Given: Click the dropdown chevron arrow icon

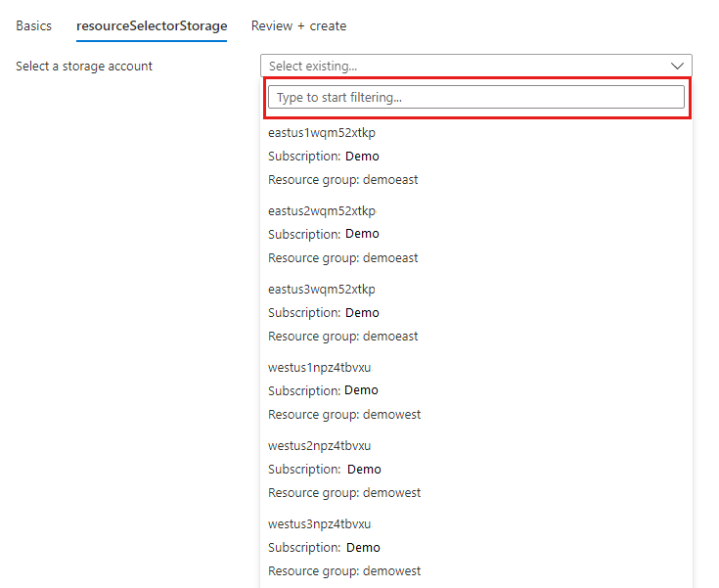Looking at the screenshot, I should 677,67.
